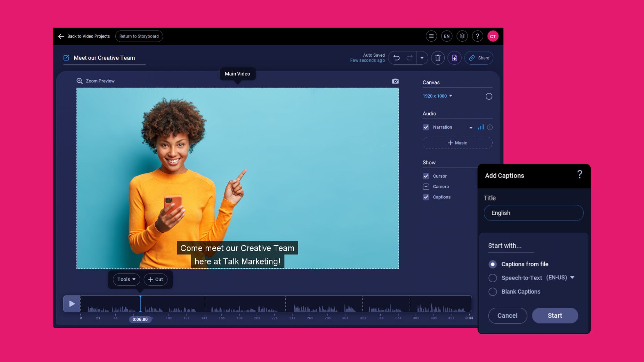Image resolution: width=644 pixels, height=362 pixels.
Task: Click Return to Storyboard button
Action: tap(139, 36)
